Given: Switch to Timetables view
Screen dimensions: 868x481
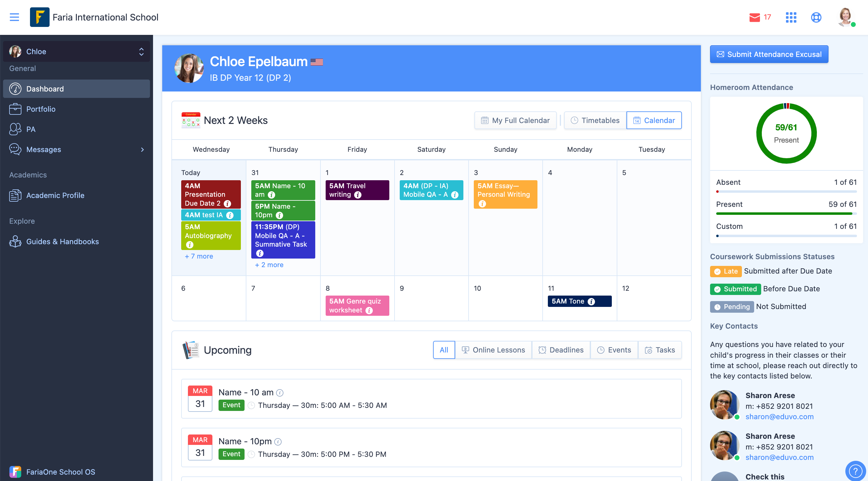Looking at the screenshot, I should click(595, 120).
